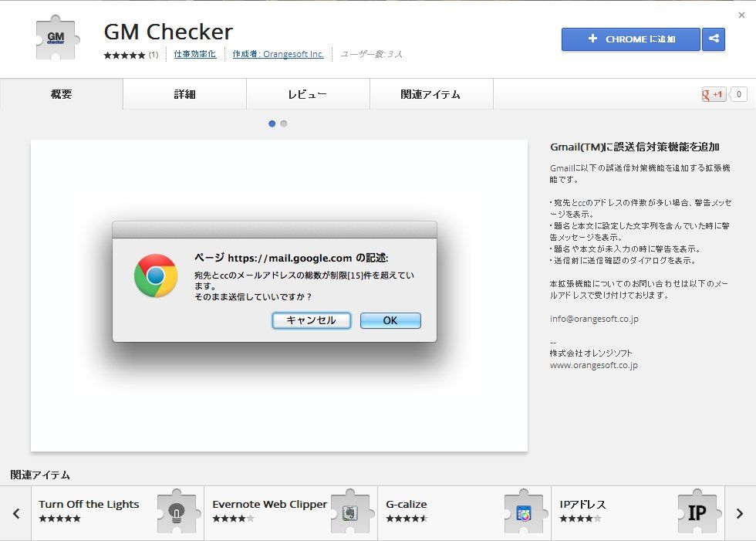
Task: Open the 仕事効率化 category link
Action: click(194, 54)
